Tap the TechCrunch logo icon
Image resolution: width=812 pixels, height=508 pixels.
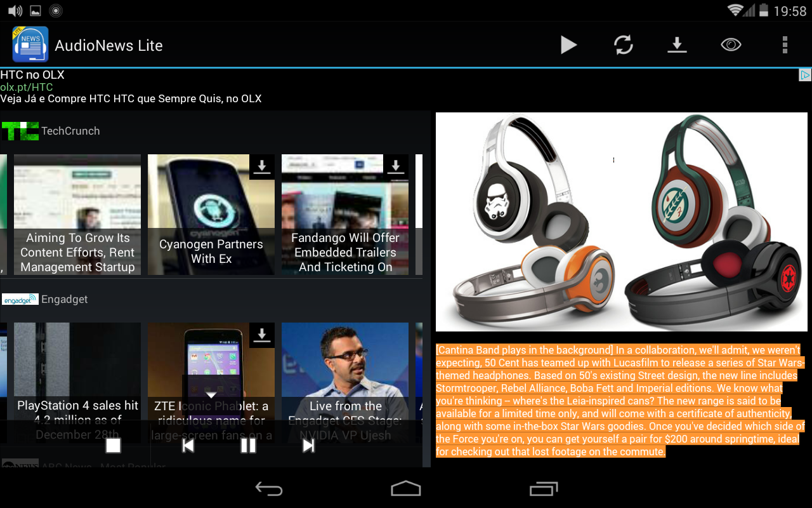pyautogui.click(x=20, y=131)
